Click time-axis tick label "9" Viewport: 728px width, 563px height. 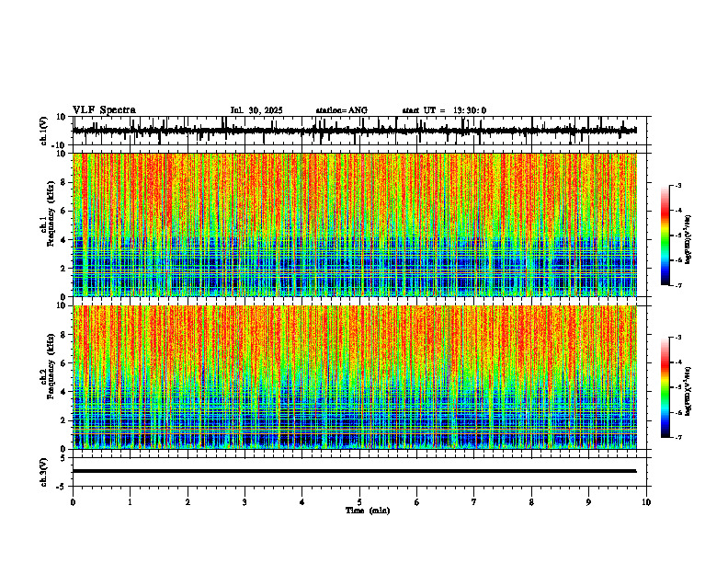click(588, 502)
